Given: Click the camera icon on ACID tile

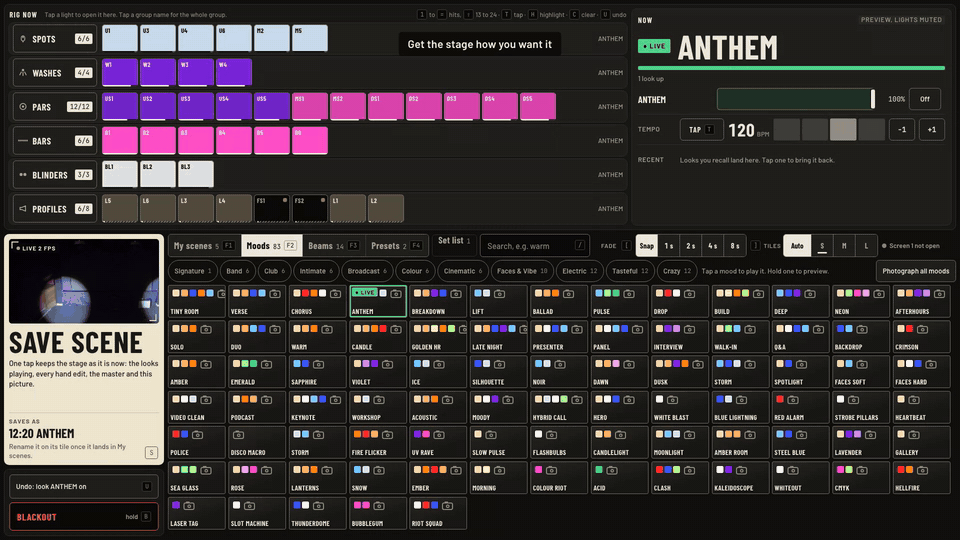Looking at the screenshot, I should [x=612, y=470].
